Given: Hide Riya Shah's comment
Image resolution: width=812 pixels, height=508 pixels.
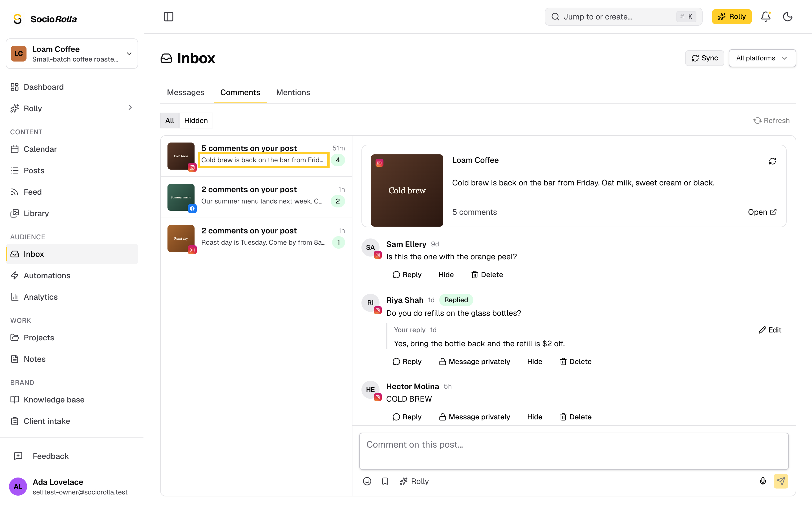Looking at the screenshot, I should pyautogui.click(x=535, y=362).
